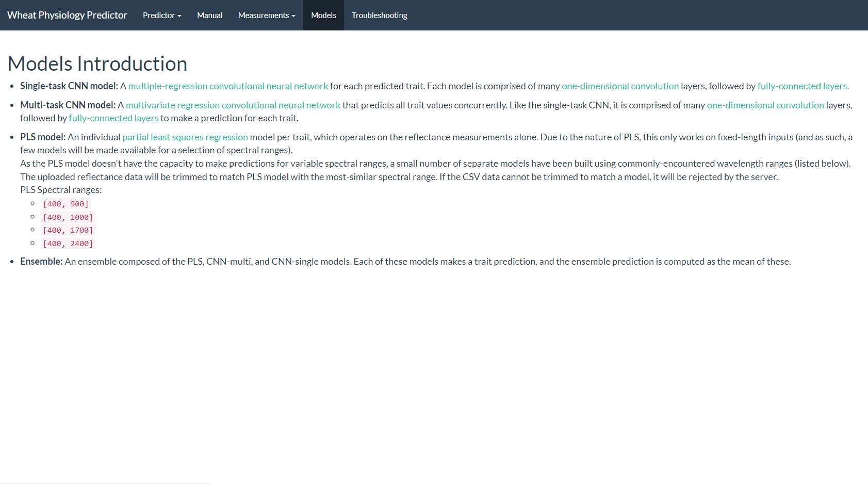
Task: Open the partial least squares regression link
Action: point(185,137)
